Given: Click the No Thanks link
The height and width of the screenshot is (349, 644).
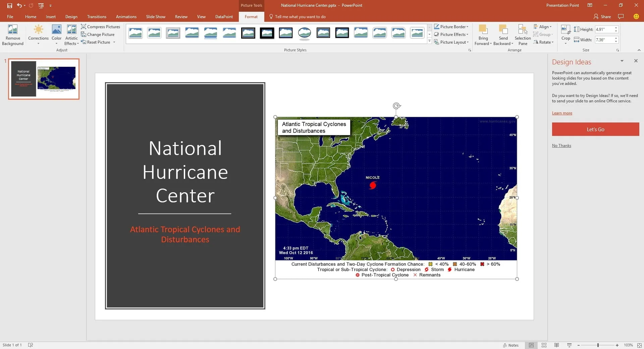Looking at the screenshot, I should 561,145.
